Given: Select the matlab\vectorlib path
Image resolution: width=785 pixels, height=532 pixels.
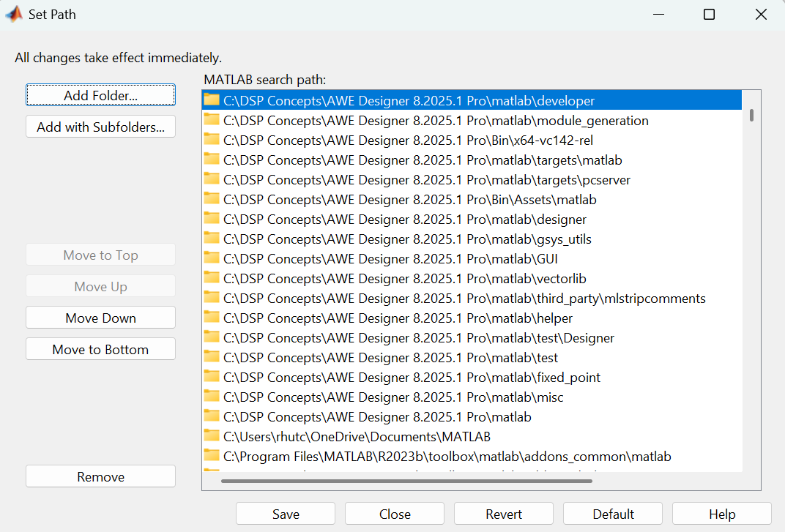Looking at the screenshot, I should (x=472, y=278).
